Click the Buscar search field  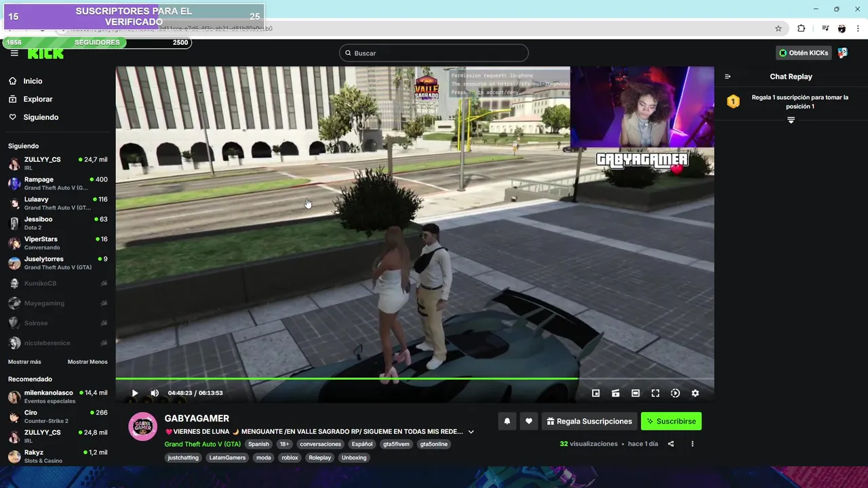(x=434, y=53)
